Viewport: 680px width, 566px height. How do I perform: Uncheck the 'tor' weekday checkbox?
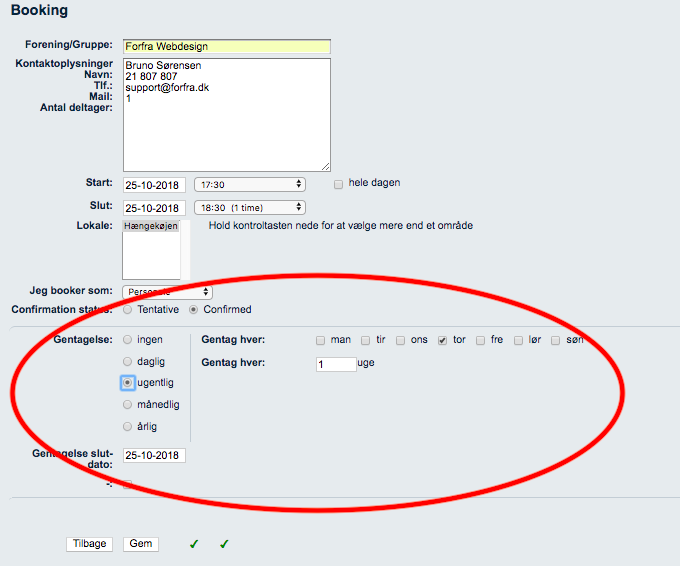[442, 340]
